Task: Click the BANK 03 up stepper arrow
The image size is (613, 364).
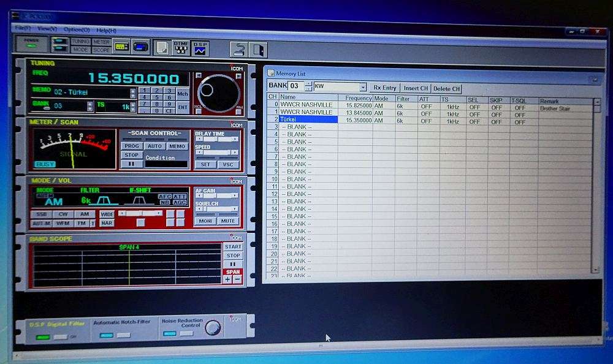Action: (x=308, y=83)
